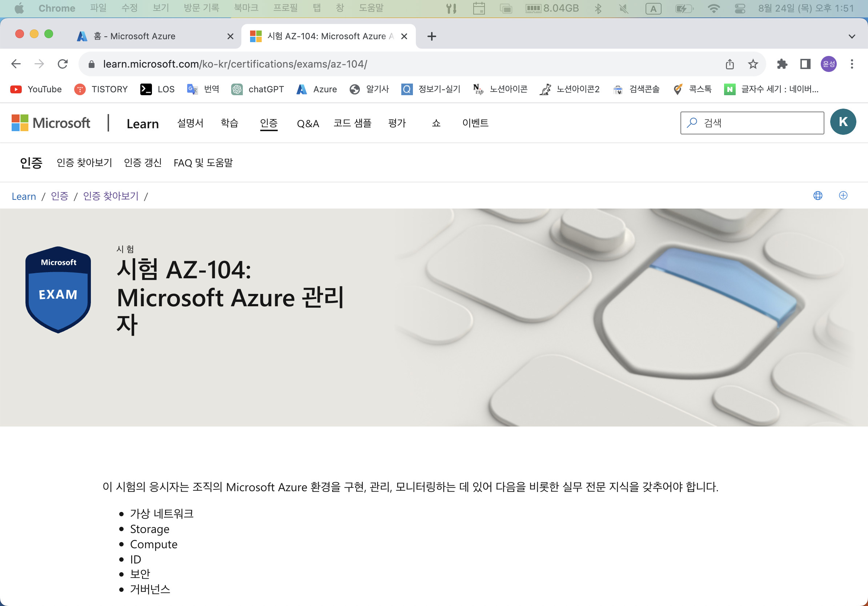
Task: Open the Chrome extensions puzzle icon
Action: coord(782,64)
